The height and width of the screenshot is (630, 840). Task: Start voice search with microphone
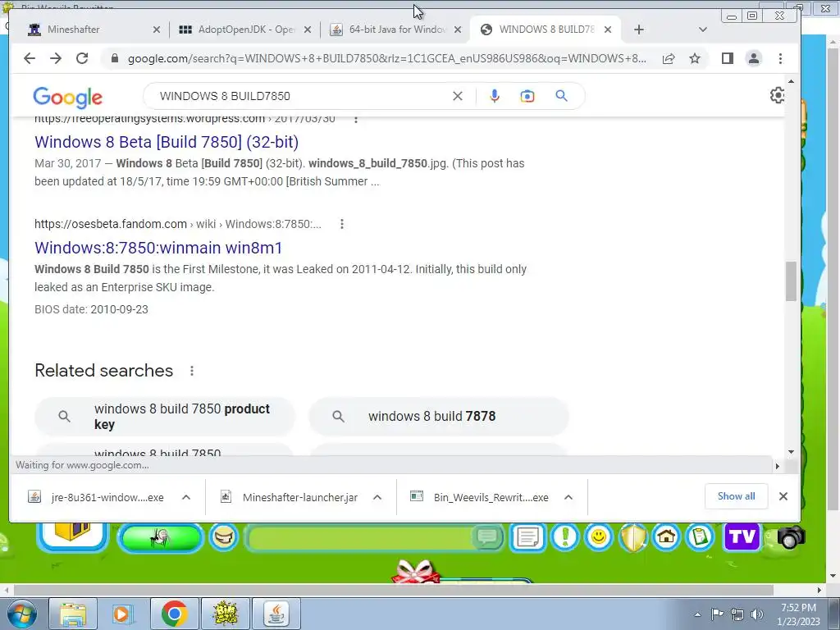[x=495, y=96]
